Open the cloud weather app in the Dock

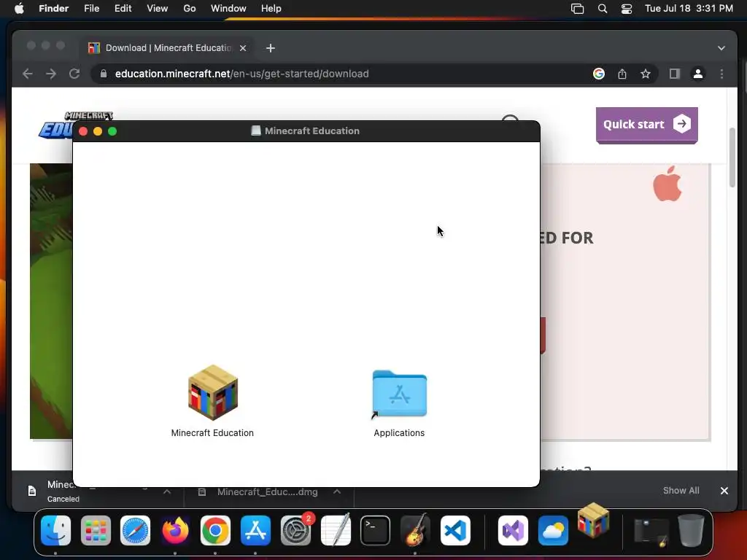click(553, 531)
